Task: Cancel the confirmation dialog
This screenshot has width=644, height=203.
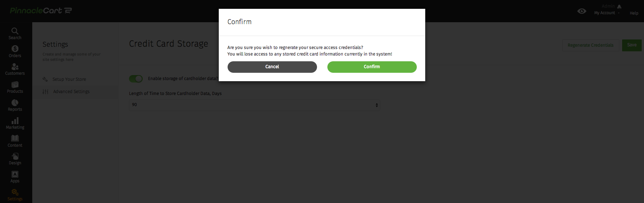Action: [x=272, y=67]
